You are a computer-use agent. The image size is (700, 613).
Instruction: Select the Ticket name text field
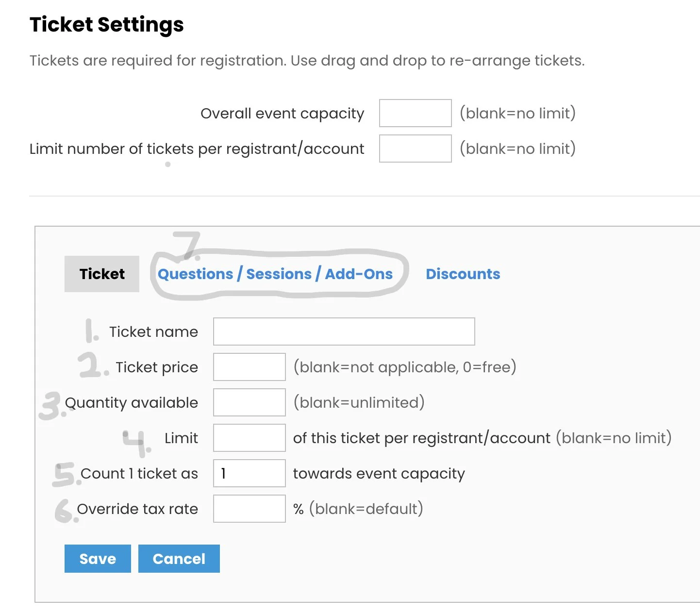pyautogui.click(x=344, y=331)
